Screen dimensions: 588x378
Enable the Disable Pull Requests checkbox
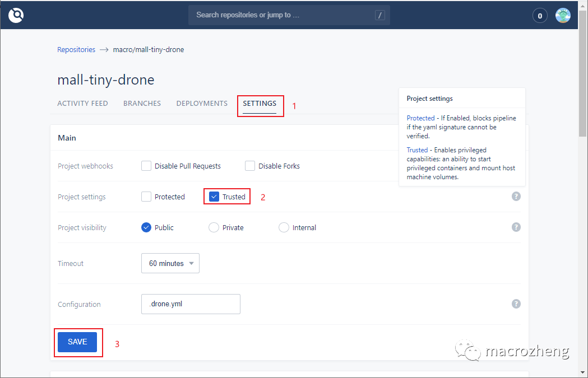click(146, 166)
